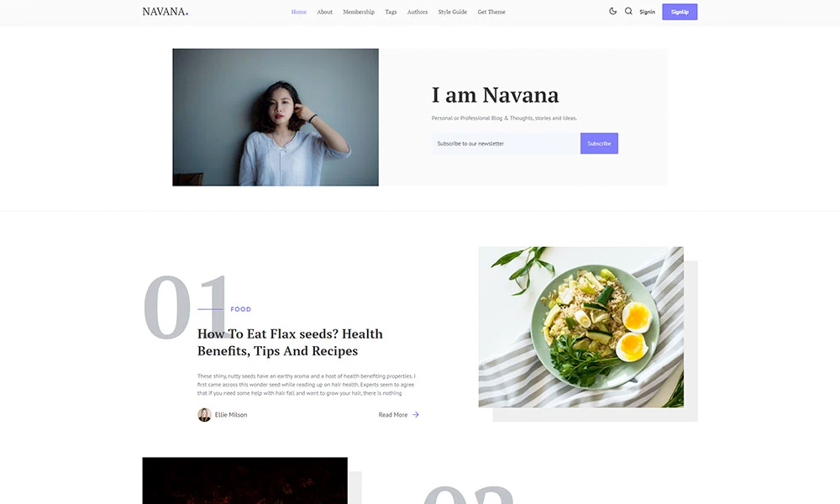Open the Membership menu item
The width and height of the screenshot is (840, 504).
pos(359,12)
